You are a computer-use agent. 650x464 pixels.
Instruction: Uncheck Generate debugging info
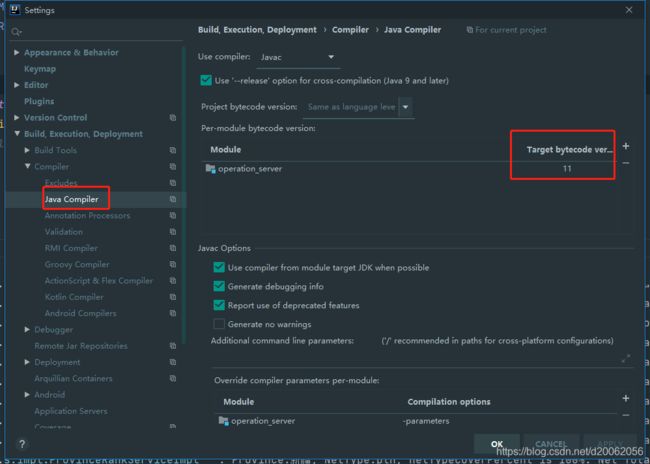[219, 286]
